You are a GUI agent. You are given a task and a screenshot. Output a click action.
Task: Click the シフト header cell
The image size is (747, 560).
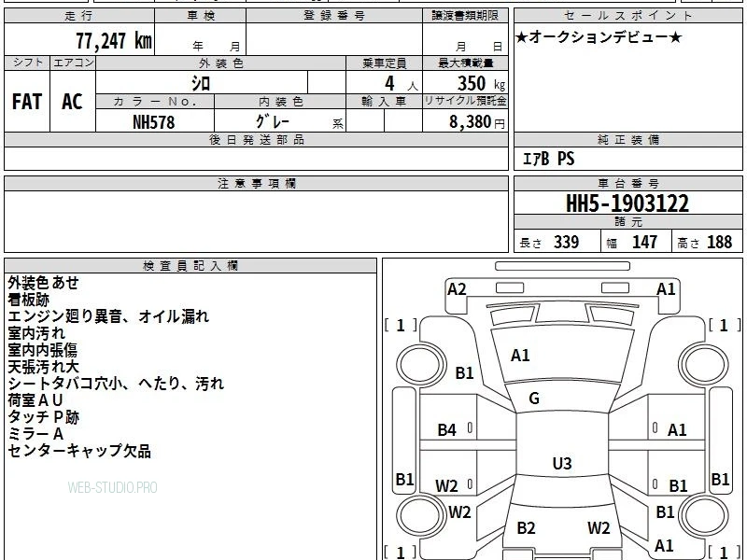click(x=27, y=63)
